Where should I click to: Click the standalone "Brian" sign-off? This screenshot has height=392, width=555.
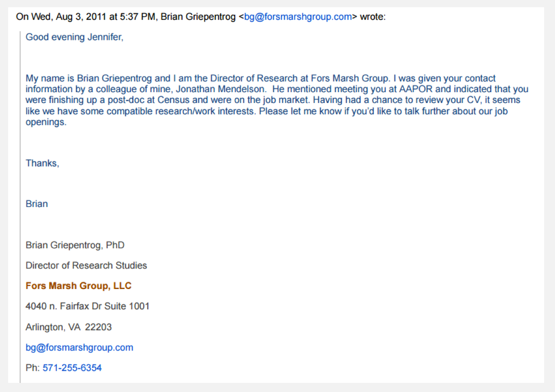click(37, 204)
